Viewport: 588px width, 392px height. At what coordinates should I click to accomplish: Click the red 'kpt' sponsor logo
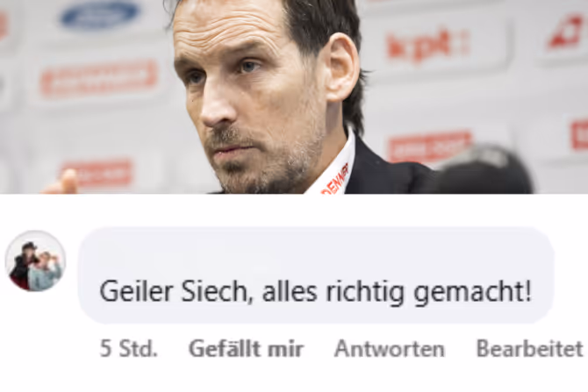[x=428, y=46]
